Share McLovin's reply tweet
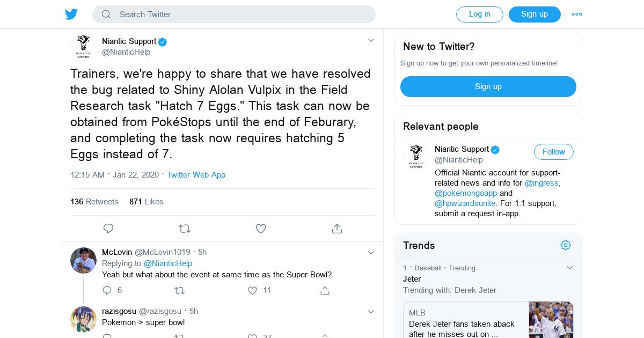This screenshot has width=644, height=338. (x=325, y=290)
